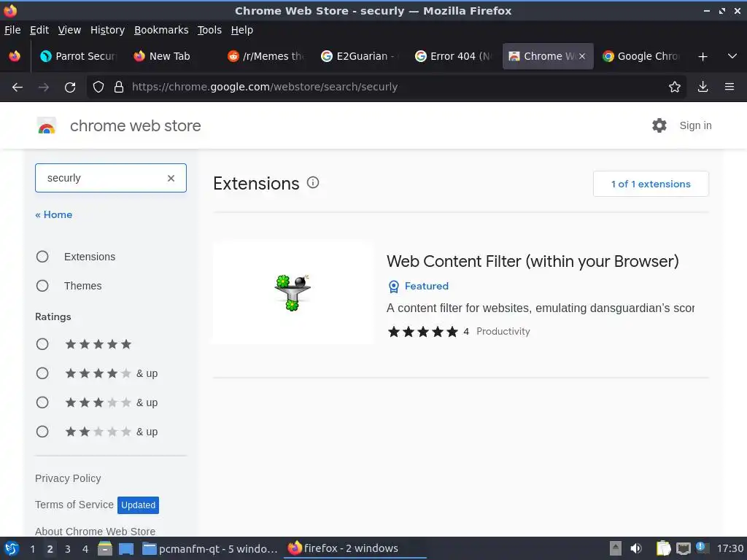The height and width of the screenshot is (560, 747).
Task: Switch to the E2Guardian tab
Action: point(360,56)
